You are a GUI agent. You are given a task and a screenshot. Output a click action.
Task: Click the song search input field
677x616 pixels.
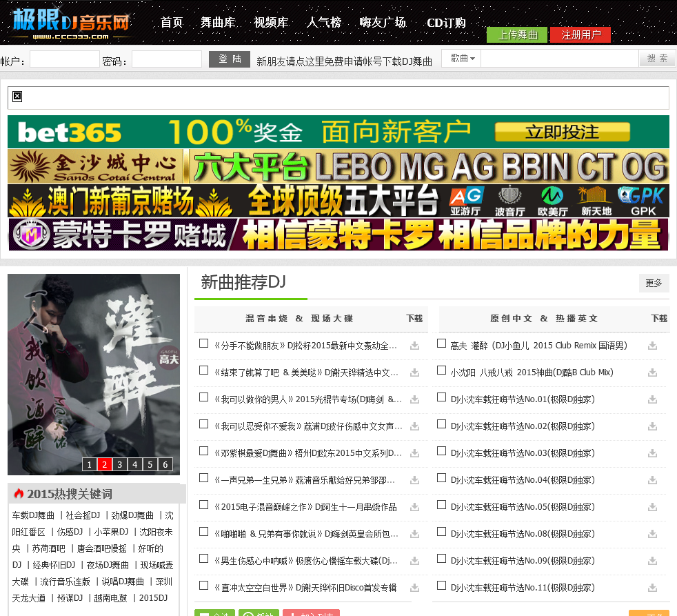click(560, 59)
